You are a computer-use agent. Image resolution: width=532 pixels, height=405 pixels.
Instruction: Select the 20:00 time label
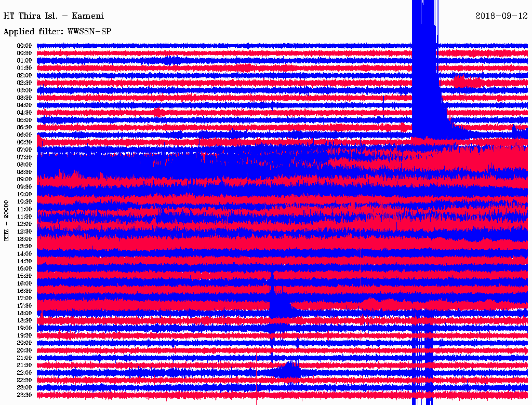(x=24, y=343)
